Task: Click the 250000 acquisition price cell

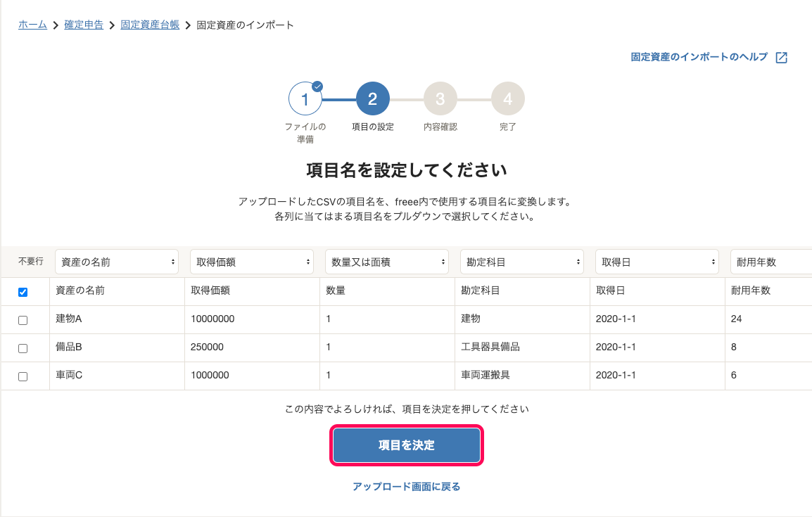Action: coord(252,347)
